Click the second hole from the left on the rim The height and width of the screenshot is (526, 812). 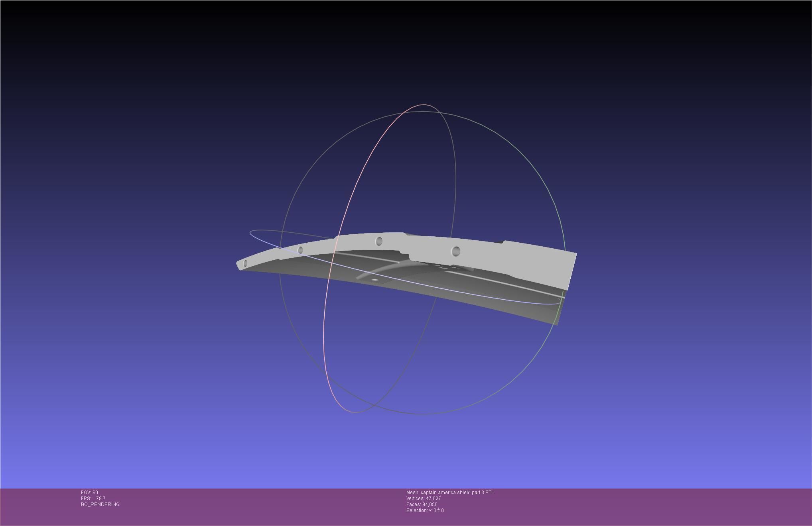300,250
